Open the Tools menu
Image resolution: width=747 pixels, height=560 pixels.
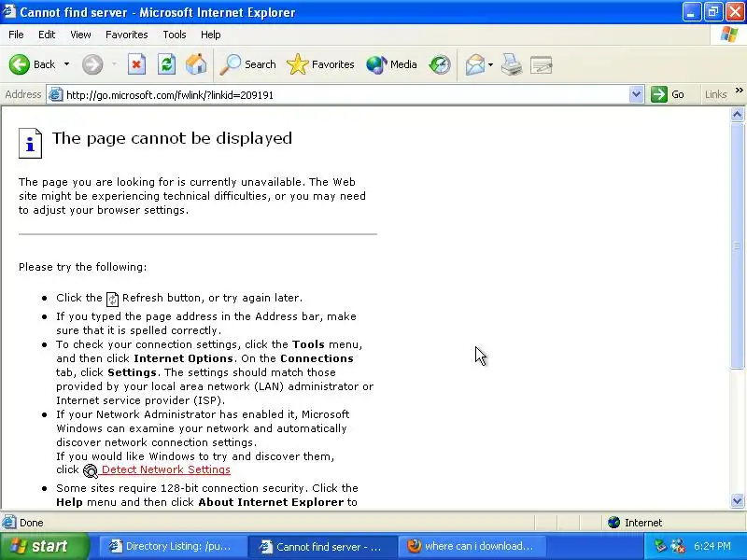click(x=175, y=35)
